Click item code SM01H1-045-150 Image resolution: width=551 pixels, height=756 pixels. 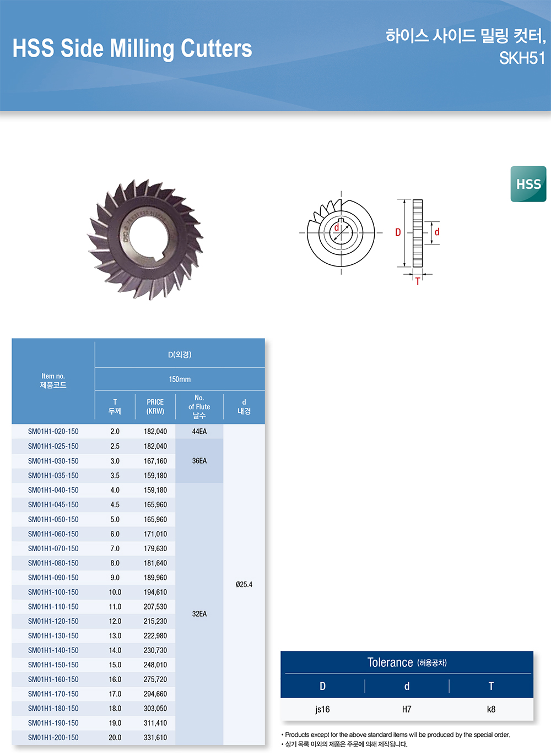coord(53,505)
